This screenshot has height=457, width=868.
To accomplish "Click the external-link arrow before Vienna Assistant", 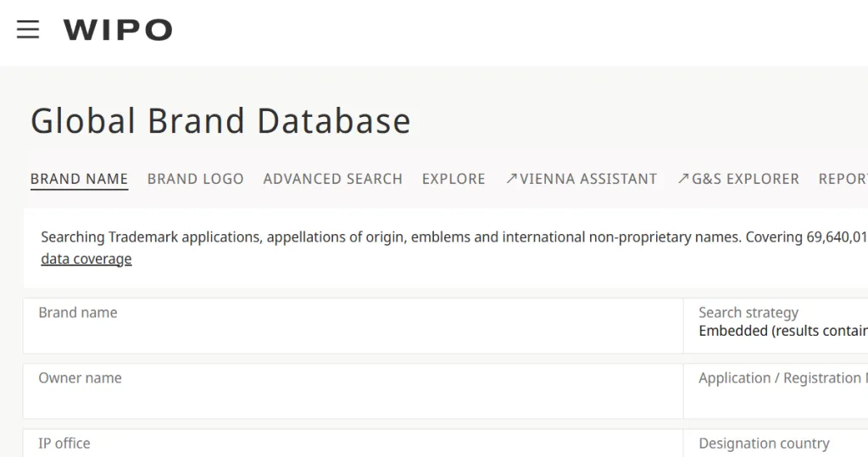I will click(x=511, y=179).
